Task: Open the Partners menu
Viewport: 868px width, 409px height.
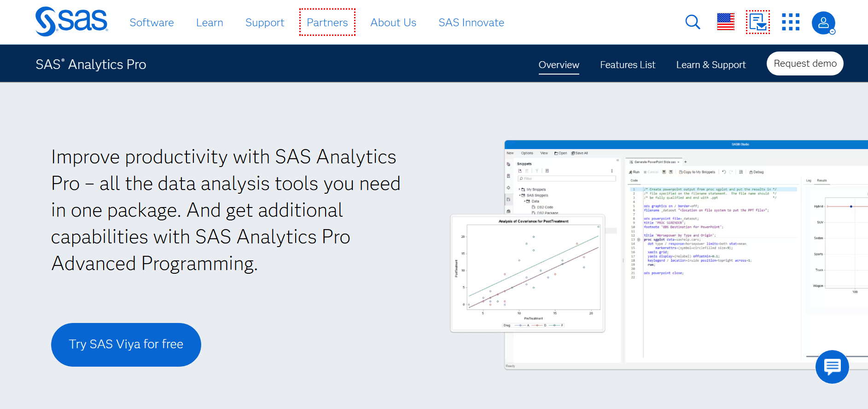Action: [327, 22]
